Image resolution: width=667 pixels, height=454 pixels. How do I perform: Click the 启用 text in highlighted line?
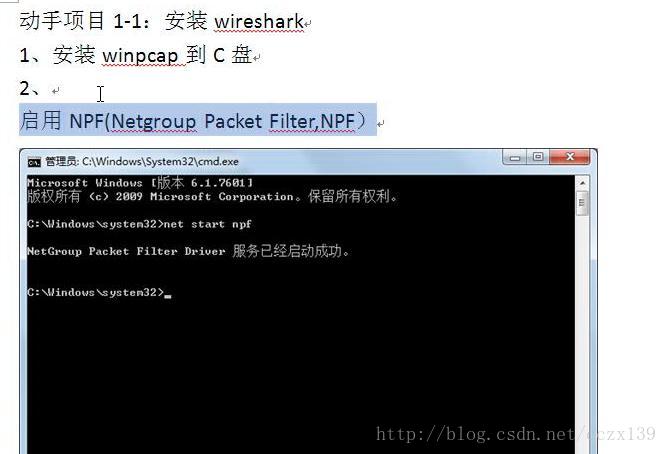(x=40, y=120)
